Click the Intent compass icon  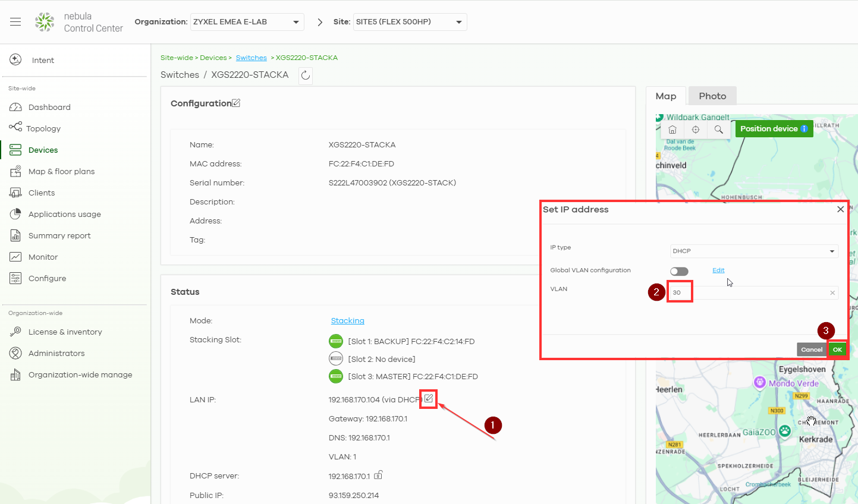coord(16,59)
